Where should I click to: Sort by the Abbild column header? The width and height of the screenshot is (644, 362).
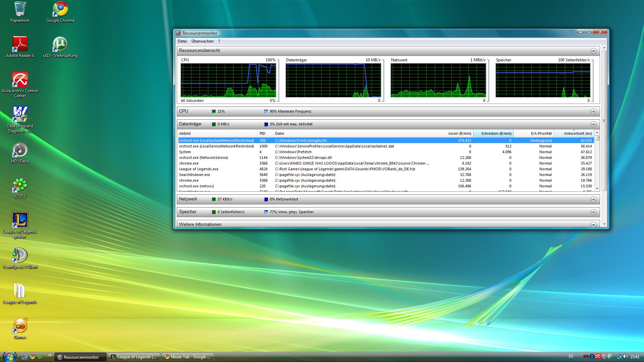217,133
